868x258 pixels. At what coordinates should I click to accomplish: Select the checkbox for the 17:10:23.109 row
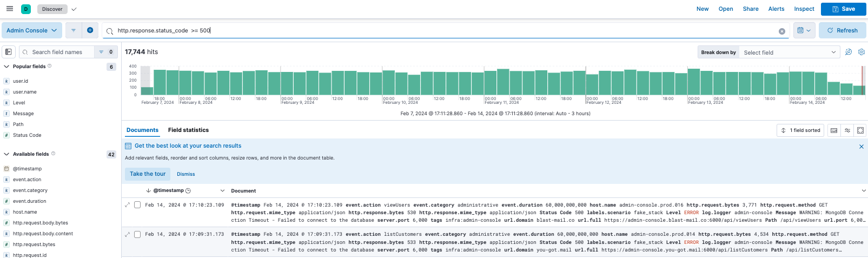[x=137, y=205]
